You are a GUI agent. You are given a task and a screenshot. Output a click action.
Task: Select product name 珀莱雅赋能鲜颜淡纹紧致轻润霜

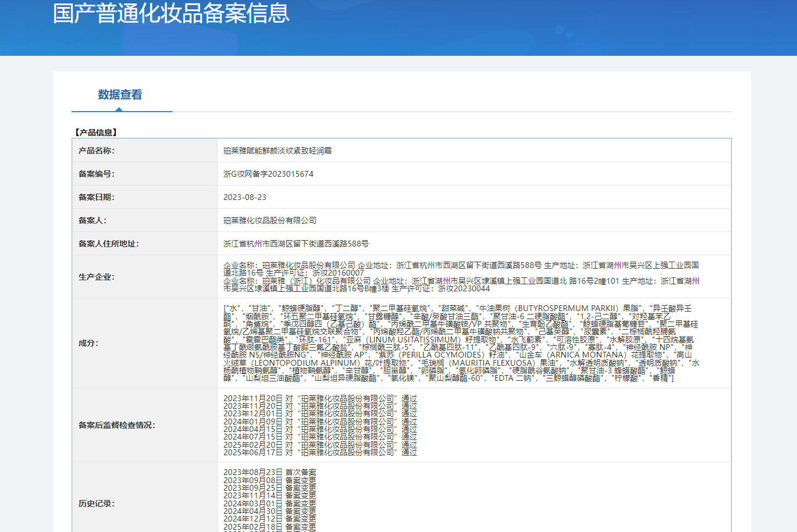277,151
